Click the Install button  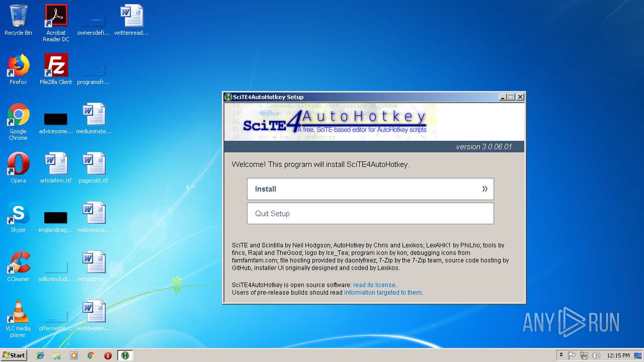point(370,189)
